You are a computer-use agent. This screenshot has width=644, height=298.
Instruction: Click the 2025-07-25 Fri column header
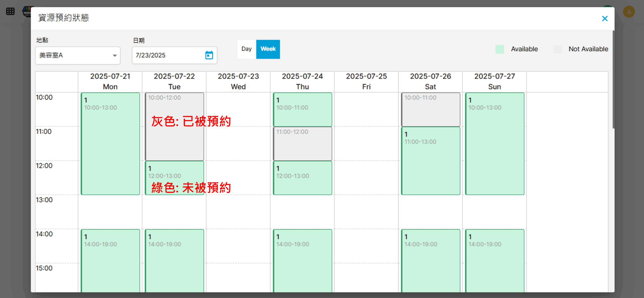pos(366,81)
